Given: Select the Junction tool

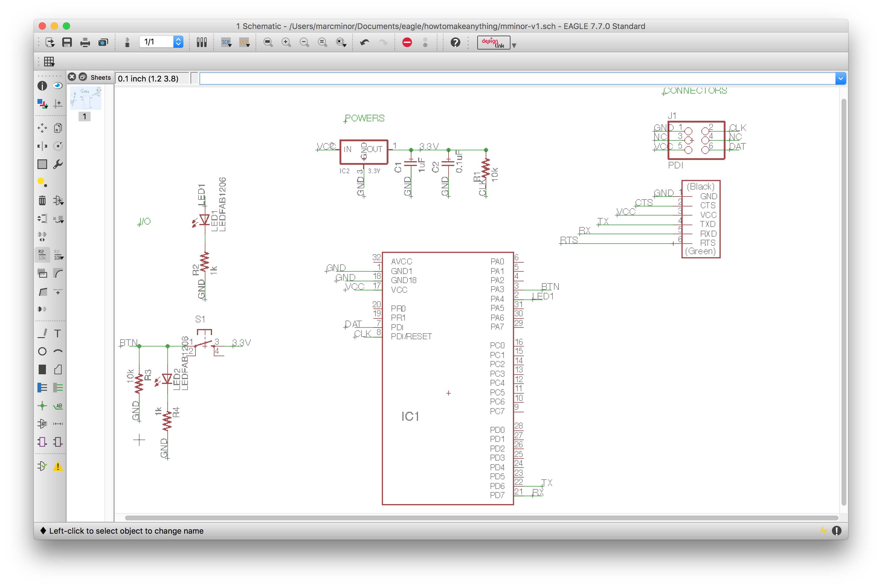Looking at the screenshot, I should pos(42,406).
